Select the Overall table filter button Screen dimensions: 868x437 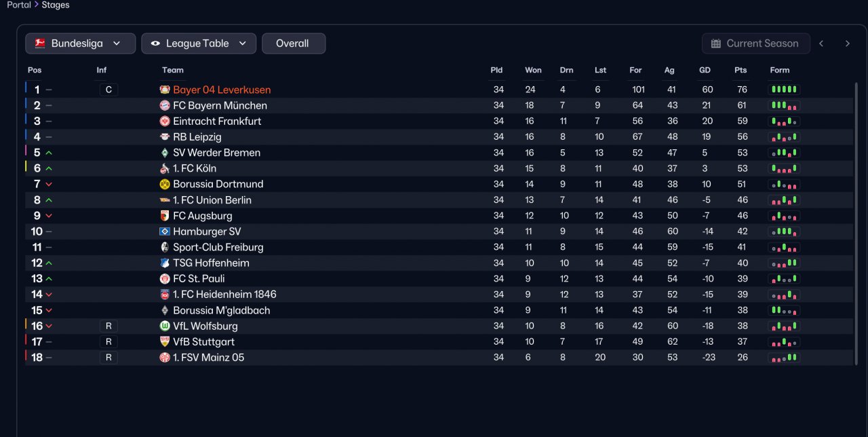pyautogui.click(x=294, y=43)
